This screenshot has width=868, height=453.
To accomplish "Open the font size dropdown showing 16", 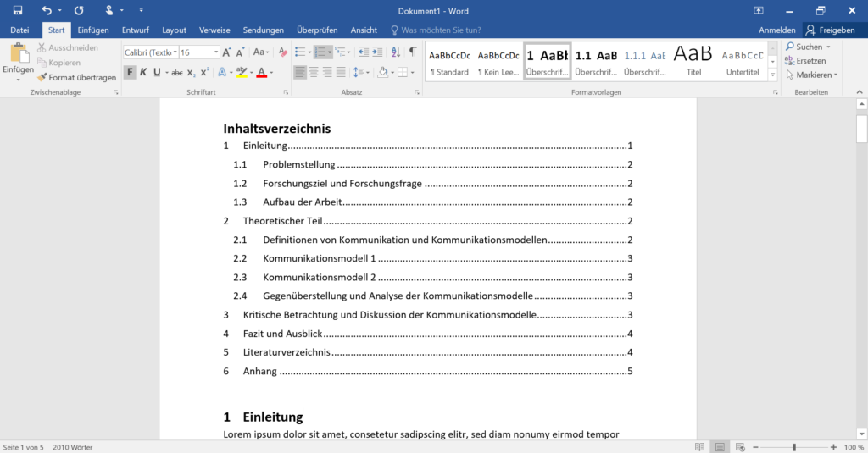I will [x=216, y=52].
